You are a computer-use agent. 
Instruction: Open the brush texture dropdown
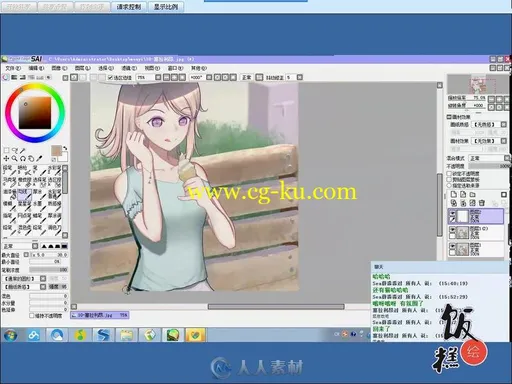click(x=43, y=287)
